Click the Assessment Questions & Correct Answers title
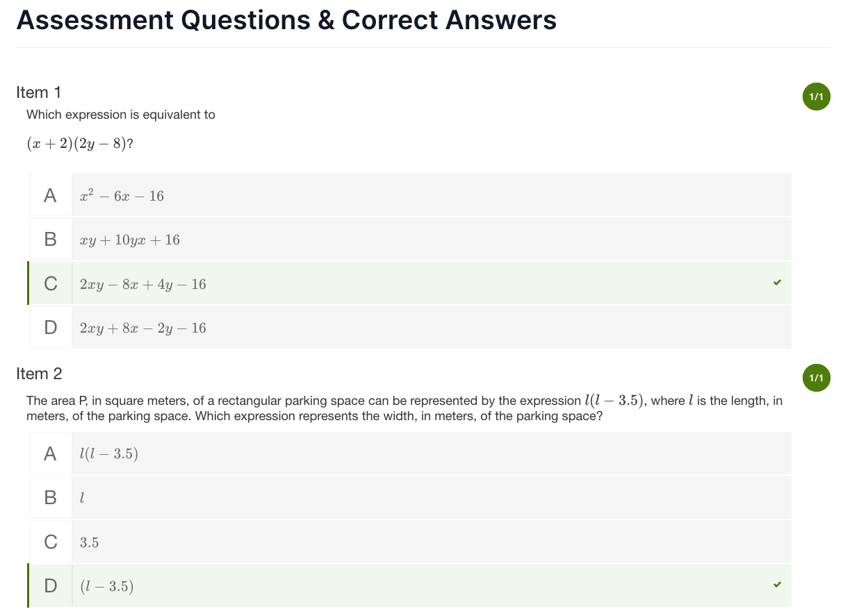 click(286, 21)
